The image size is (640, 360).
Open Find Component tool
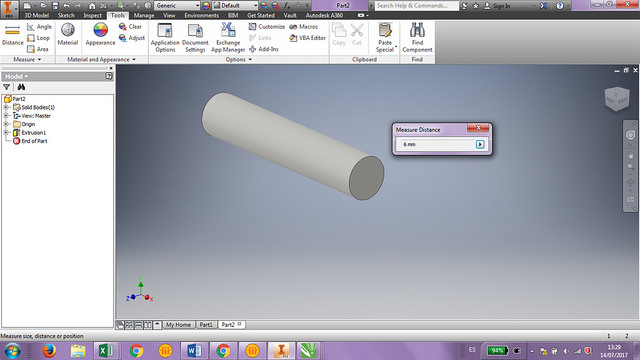point(417,38)
